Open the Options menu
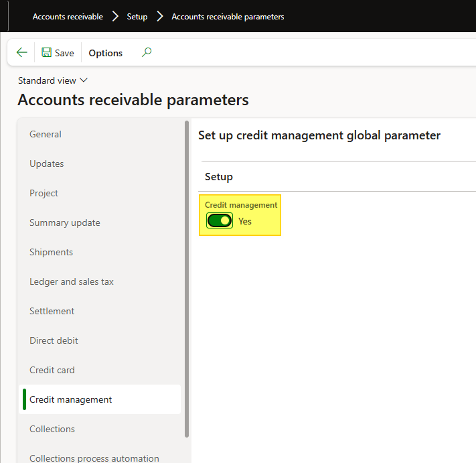The height and width of the screenshot is (463, 476). [105, 53]
